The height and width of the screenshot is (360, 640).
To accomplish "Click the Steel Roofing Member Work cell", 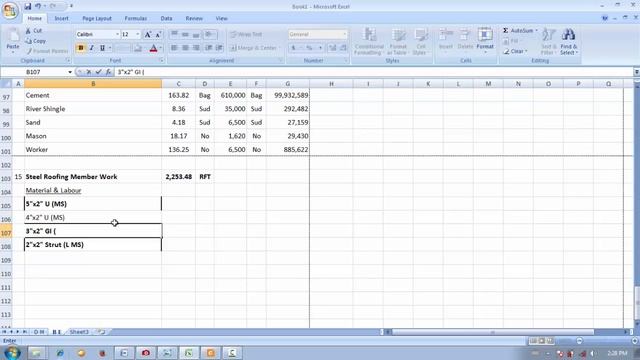I will [93, 177].
